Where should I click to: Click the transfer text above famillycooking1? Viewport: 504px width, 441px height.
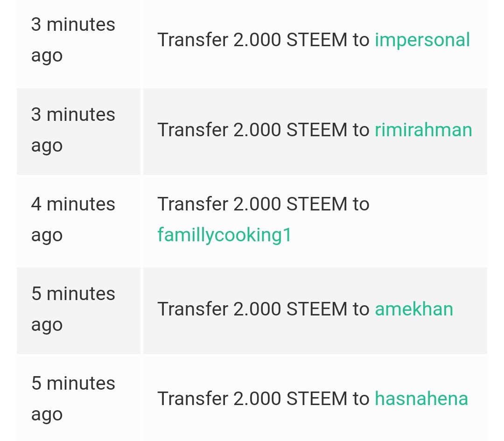click(x=263, y=204)
